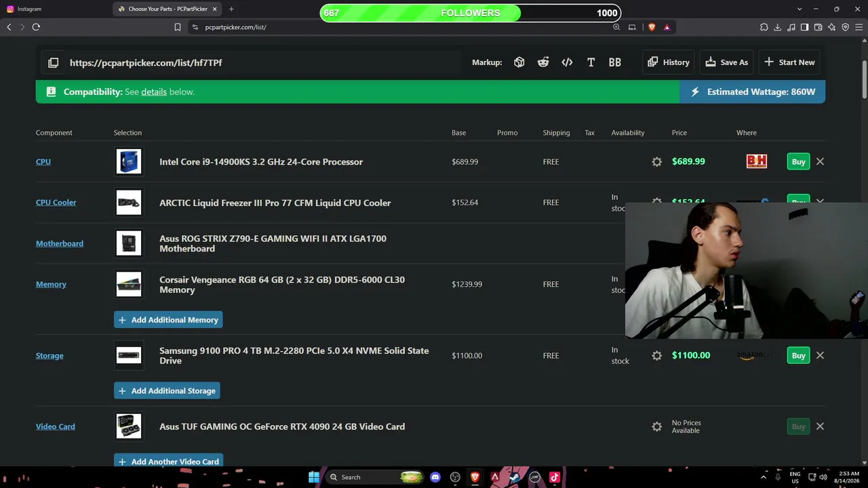Open the Storage component link
Image resolution: width=868 pixels, height=488 pixels.
pyautogui.click(x=50, y=356)
